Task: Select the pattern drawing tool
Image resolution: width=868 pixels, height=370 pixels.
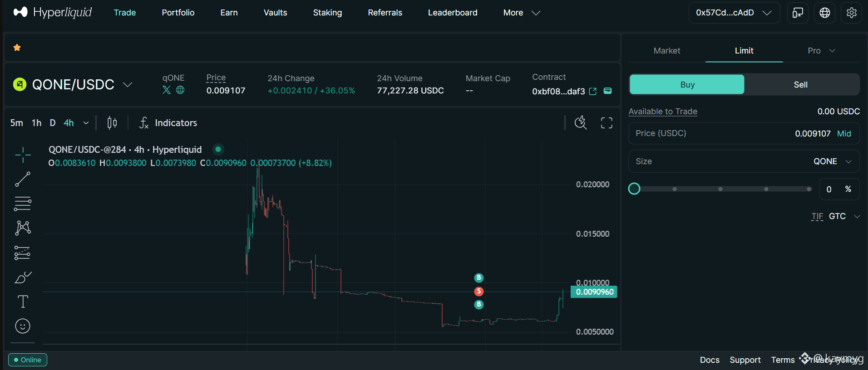Action: pos(23,228)
